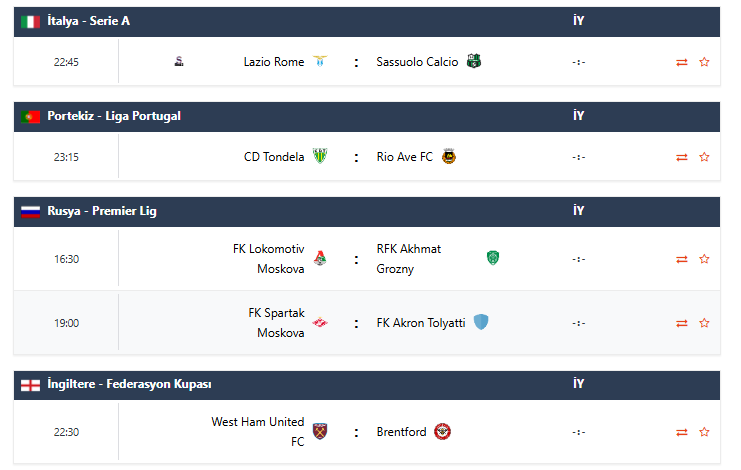Click the Lazio Rome eagle logo
741x470 pixels.
tap(320, 62)
